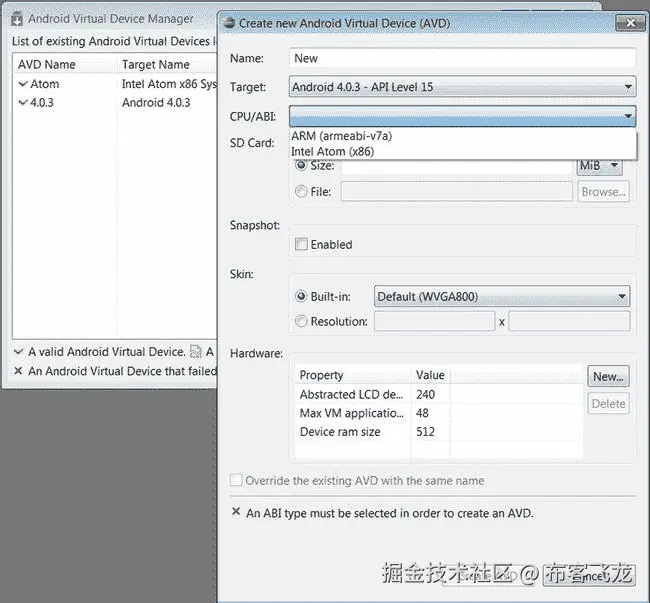Viewport: 650px width, 603px height.
Task: Click Intel Atom x86 target name cell
Action: 169,84
